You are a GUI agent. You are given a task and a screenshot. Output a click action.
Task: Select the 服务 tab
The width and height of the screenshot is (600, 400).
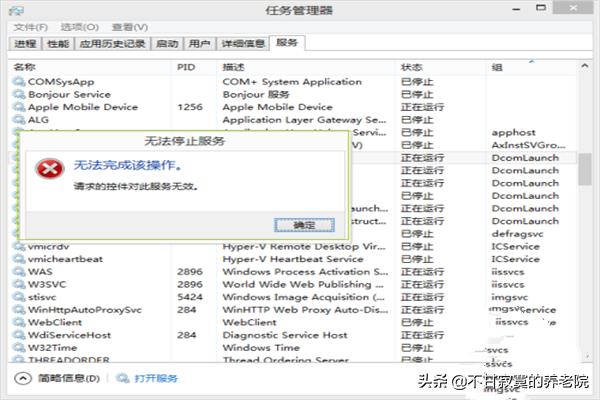(x=287, y=42)
